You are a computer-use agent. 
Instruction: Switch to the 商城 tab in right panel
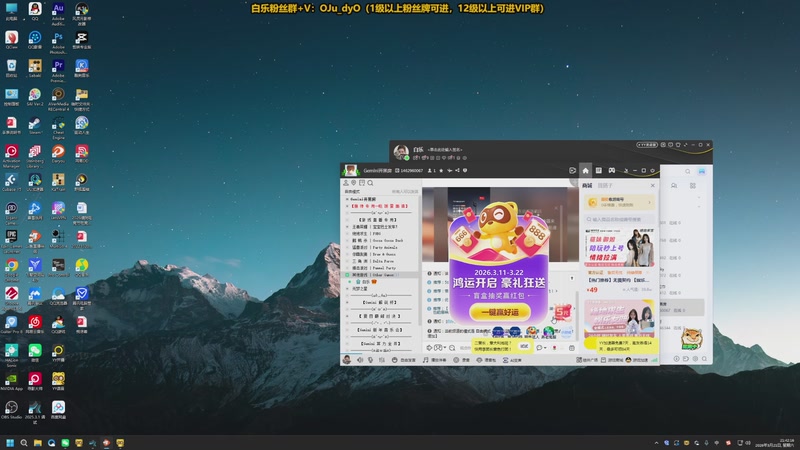(587, 185)
